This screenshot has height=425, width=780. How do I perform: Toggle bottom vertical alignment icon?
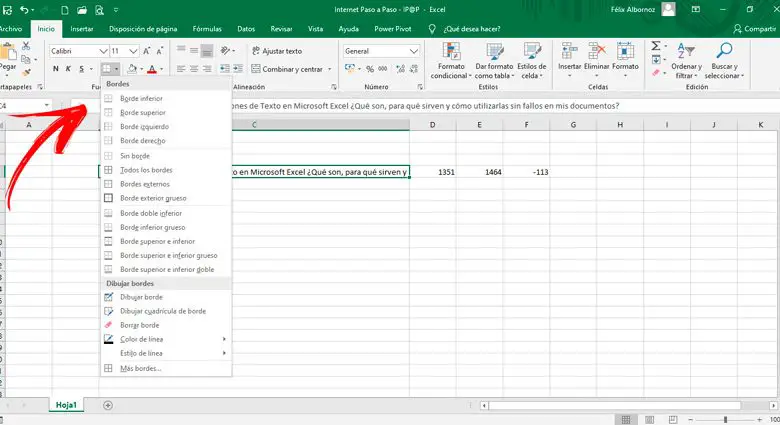[207, 50]
